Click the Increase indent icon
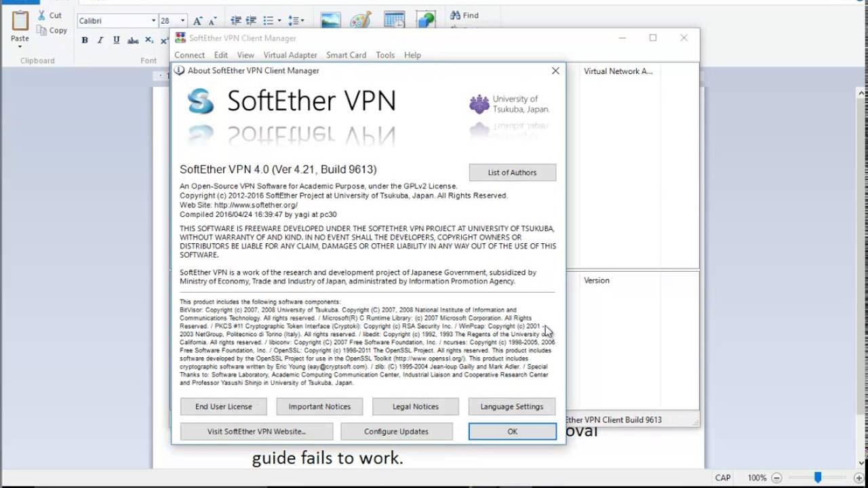 (252, 21)
